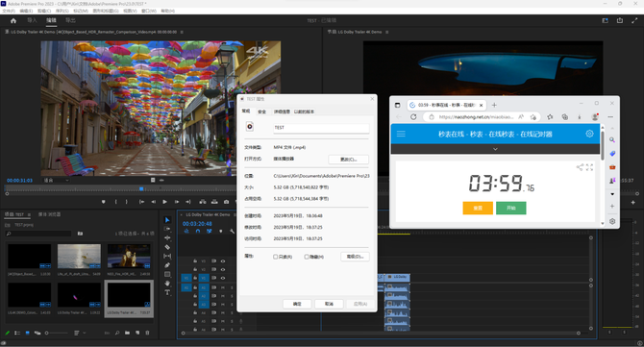This screenshot has height=347, width=644.
Task: Adjust the project thumbnail zoom slider
Action: [x=57, y=333]
